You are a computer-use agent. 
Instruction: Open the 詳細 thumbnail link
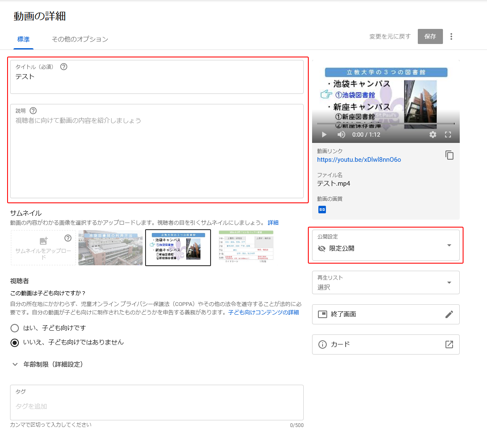[273, 223]
